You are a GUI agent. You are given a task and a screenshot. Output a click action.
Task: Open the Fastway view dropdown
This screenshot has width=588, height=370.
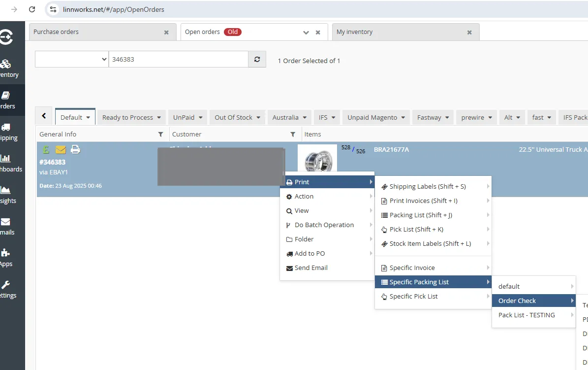[x=447, y=118]
